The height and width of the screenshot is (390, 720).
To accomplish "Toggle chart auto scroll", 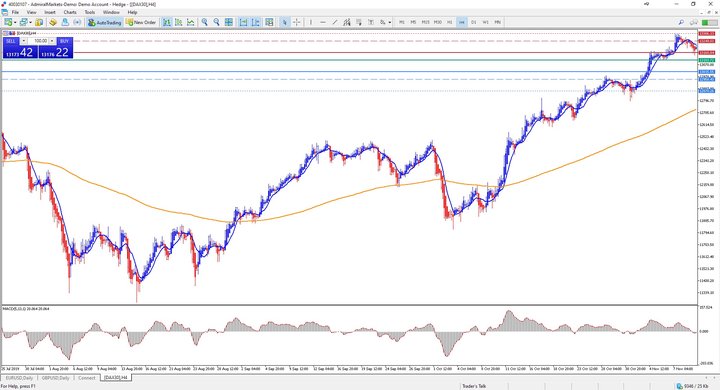I will tap(243, 22).
